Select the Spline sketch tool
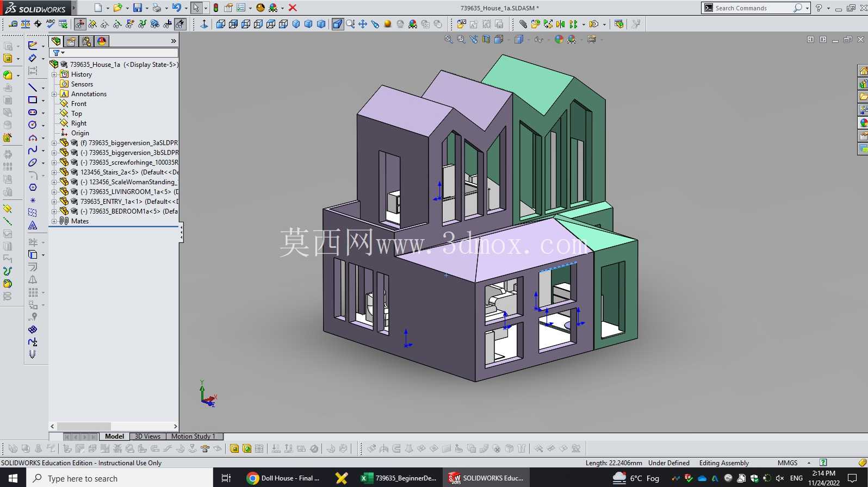This screenshot has height=487, width=868. pos(33,150)
